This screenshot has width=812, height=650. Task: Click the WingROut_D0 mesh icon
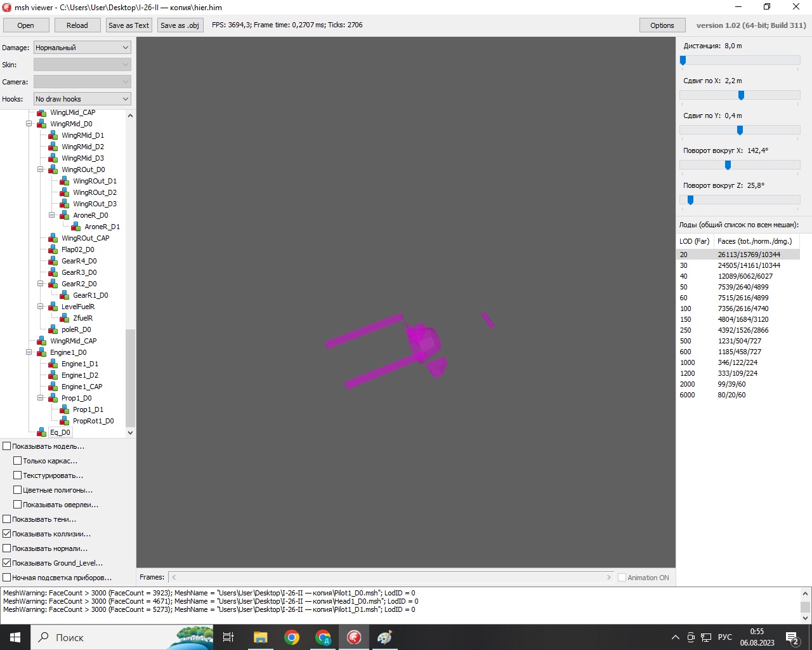(53, 169)
